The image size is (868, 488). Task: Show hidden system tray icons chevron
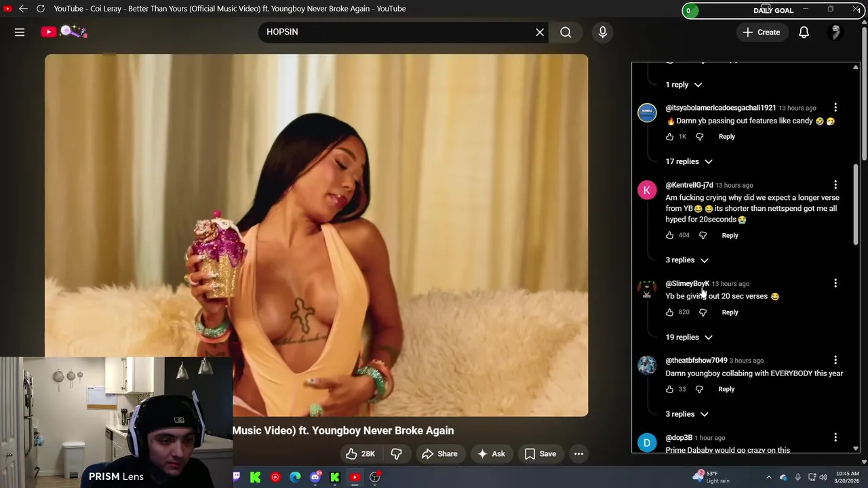[768, 478]
